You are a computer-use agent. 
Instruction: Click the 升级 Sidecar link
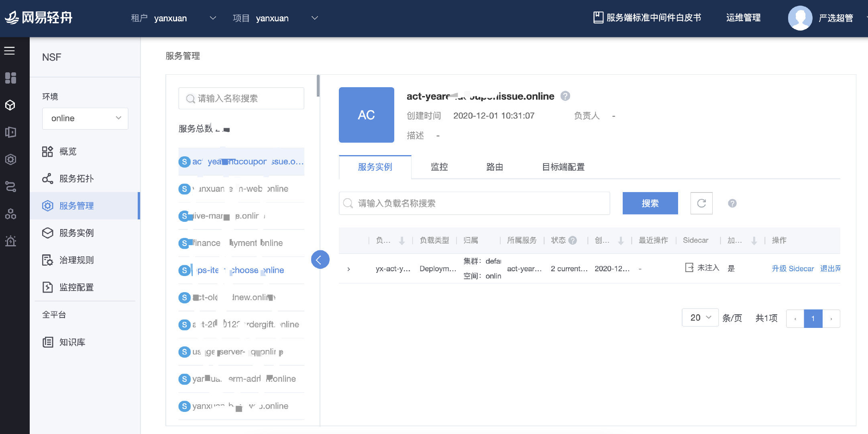793,268
